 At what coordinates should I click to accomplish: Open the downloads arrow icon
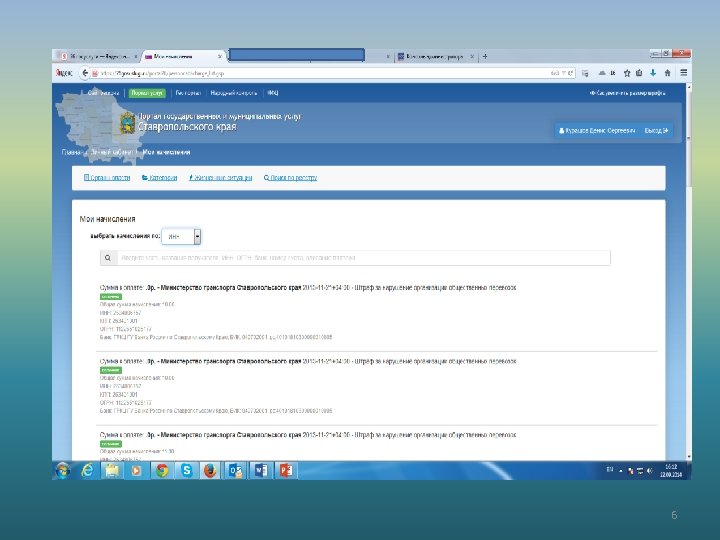tap(653, 73)
